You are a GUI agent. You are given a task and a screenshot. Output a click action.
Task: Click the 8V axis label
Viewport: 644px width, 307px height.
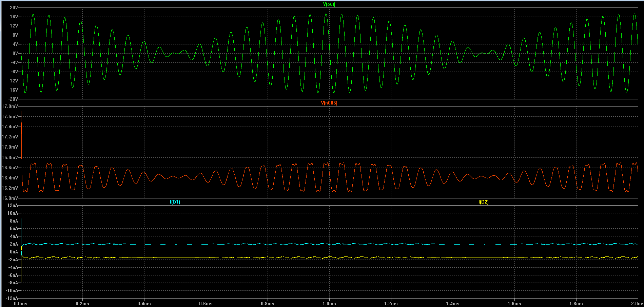(x=15, y=35)
